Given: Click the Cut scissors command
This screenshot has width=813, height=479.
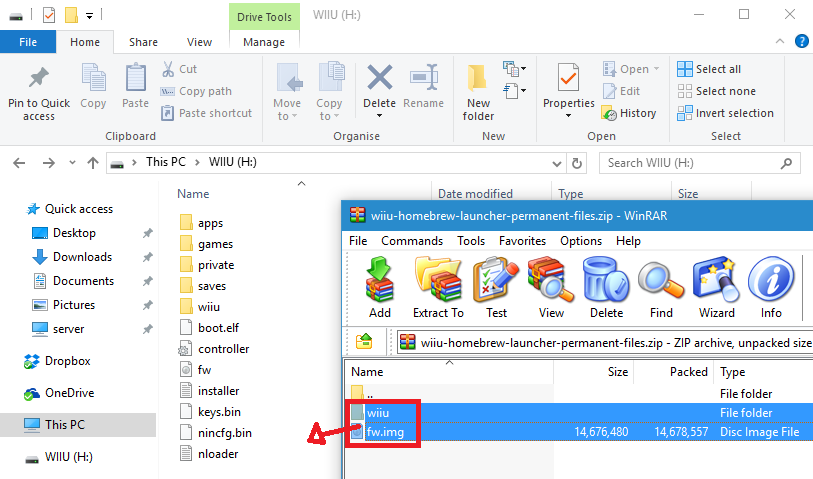Looking at the screenshot, I should [x=179, y=69].
